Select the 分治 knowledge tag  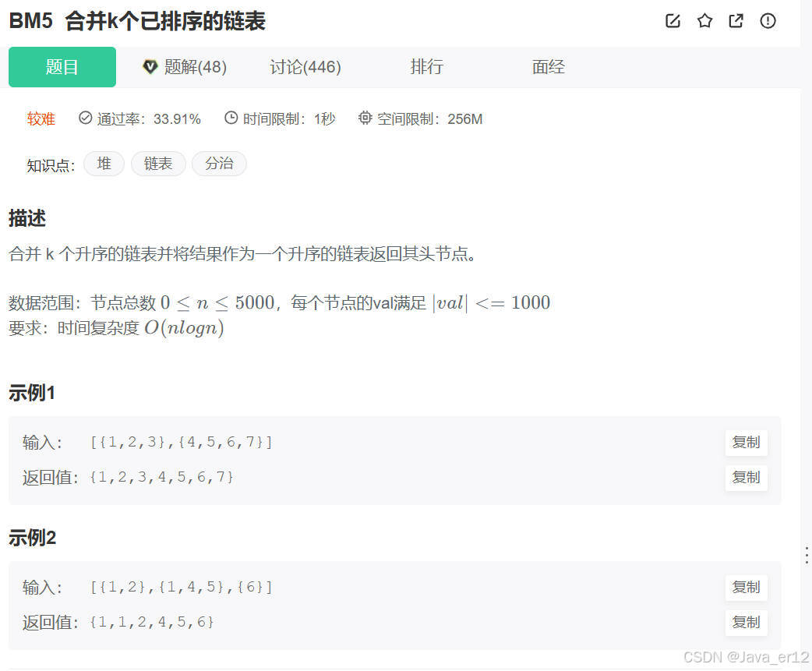[219, 164]
